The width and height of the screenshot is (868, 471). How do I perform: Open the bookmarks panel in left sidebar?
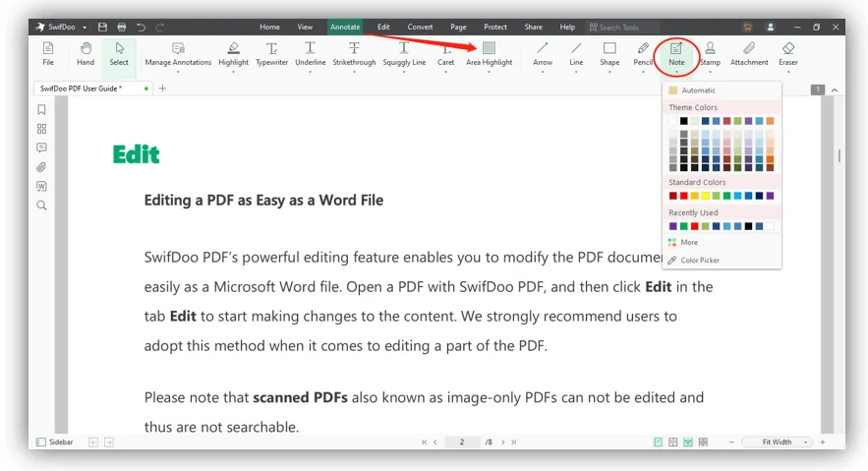pyautogui.click(x=41, y=109)
